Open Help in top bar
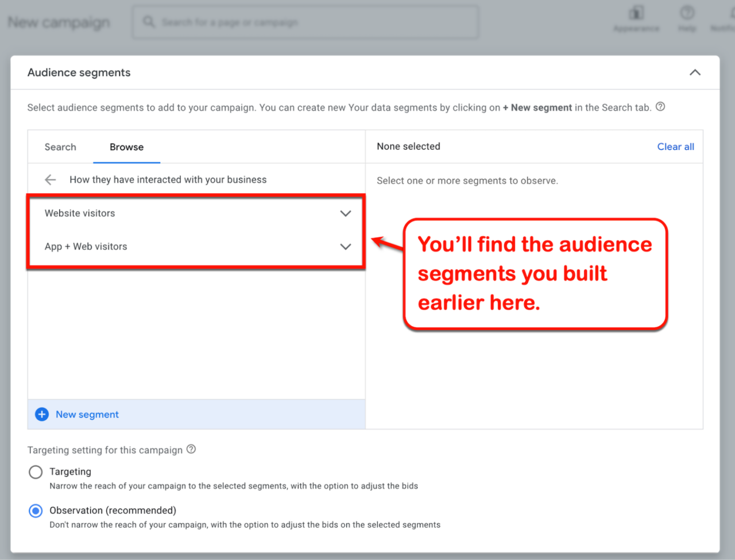This screenshot has height=560, width=735. [687, 19]
